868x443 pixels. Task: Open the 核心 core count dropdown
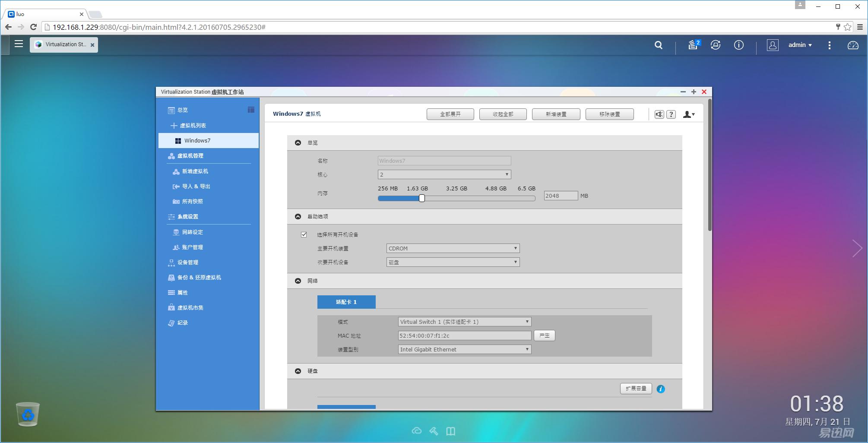coord(444,174)
